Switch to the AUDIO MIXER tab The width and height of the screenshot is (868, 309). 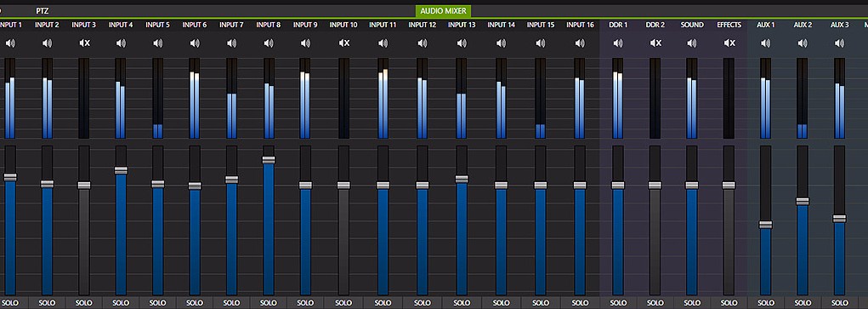click(443, 10)
